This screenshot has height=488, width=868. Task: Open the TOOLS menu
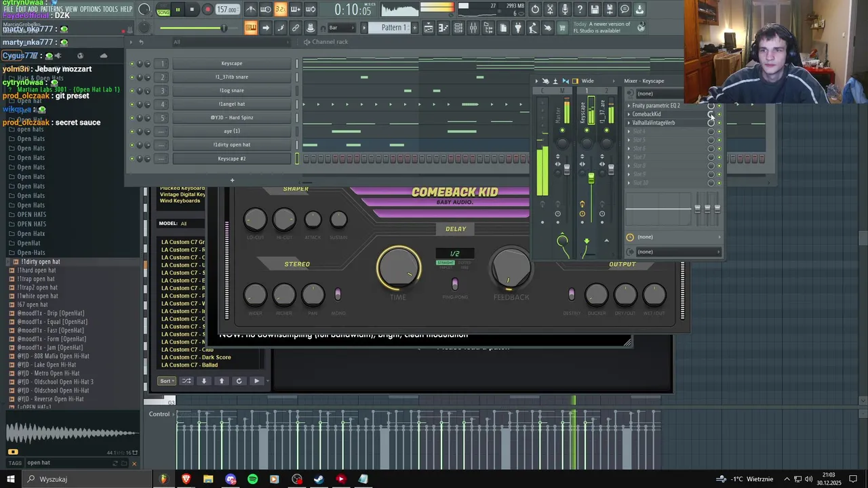click(111, 9)
